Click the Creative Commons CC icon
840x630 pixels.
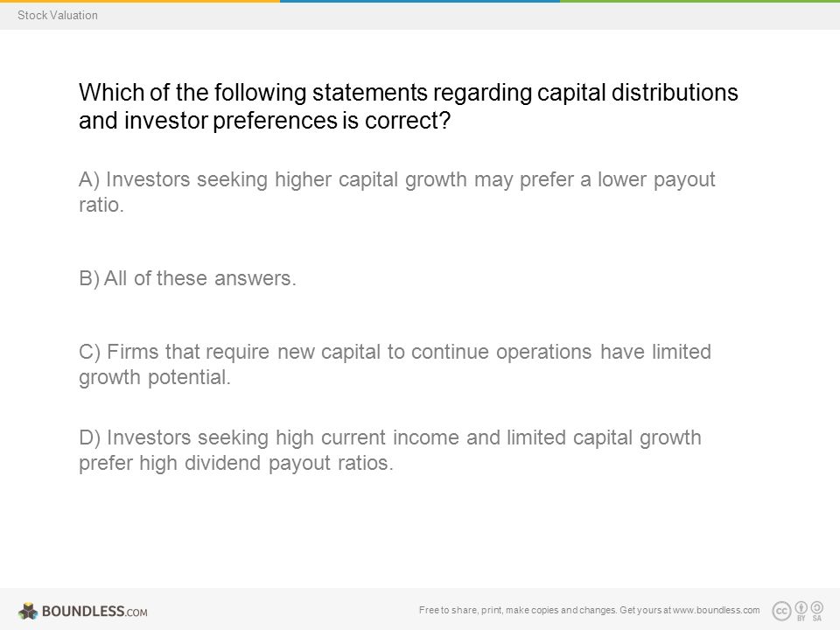(781, 611)
